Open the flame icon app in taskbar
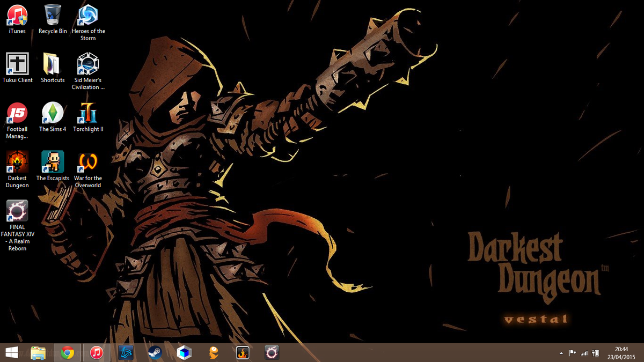 (243, 352)
